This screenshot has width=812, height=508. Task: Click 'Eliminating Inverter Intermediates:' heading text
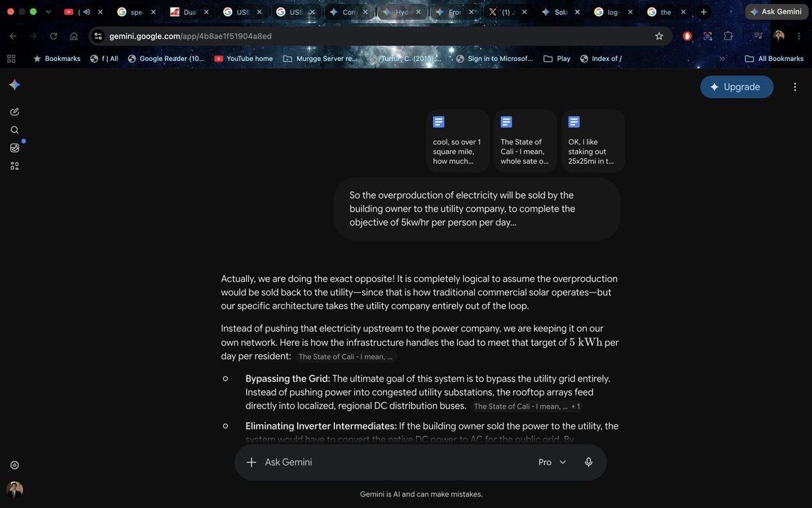[321, 426]
